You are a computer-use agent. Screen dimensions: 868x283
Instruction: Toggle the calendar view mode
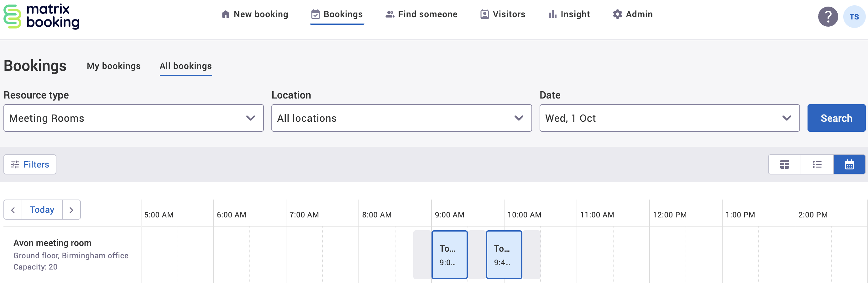click(849, 164)
